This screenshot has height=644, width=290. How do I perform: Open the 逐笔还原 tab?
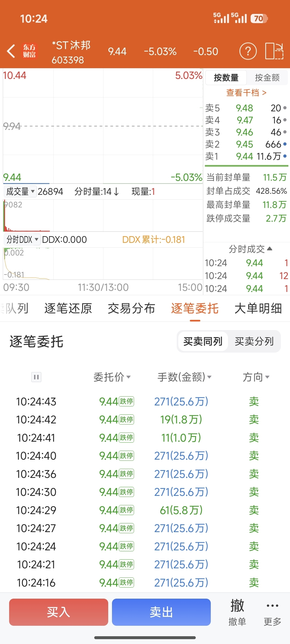click(x=68, y=308)
